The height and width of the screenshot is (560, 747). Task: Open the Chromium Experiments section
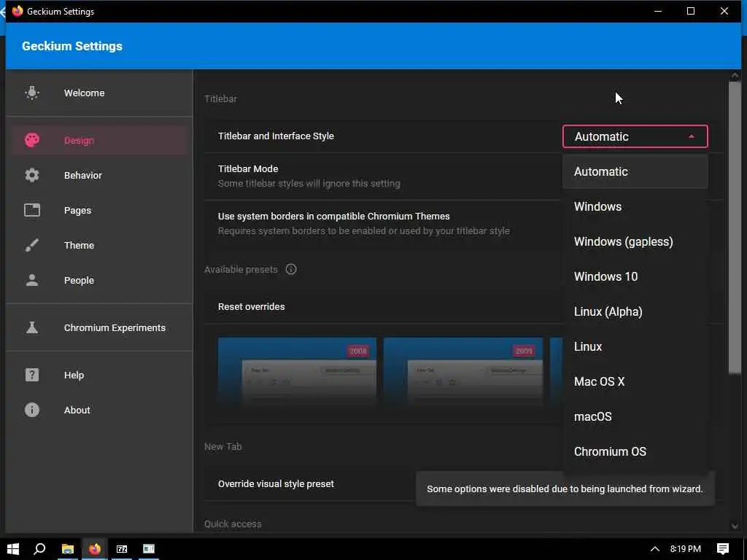(x=99, y=327)
